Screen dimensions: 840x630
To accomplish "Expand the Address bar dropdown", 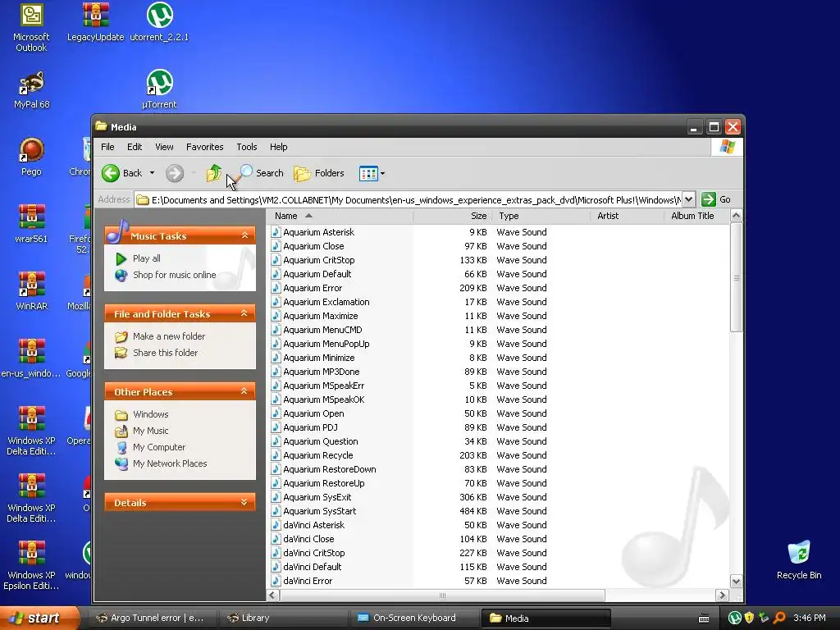I will point(689,199).
